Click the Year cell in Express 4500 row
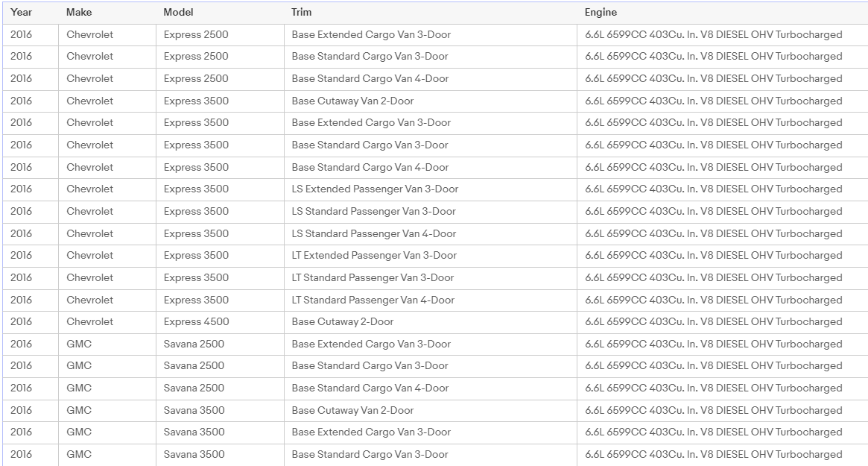The image size is (868, 466). click(x=22, y=322)
